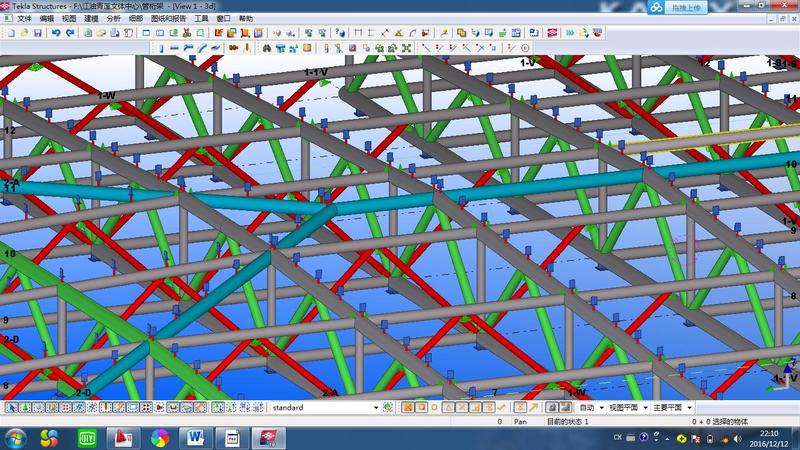Click the blue cloud upload icon
The image size is (800, 450).
(x=657, y=9)
